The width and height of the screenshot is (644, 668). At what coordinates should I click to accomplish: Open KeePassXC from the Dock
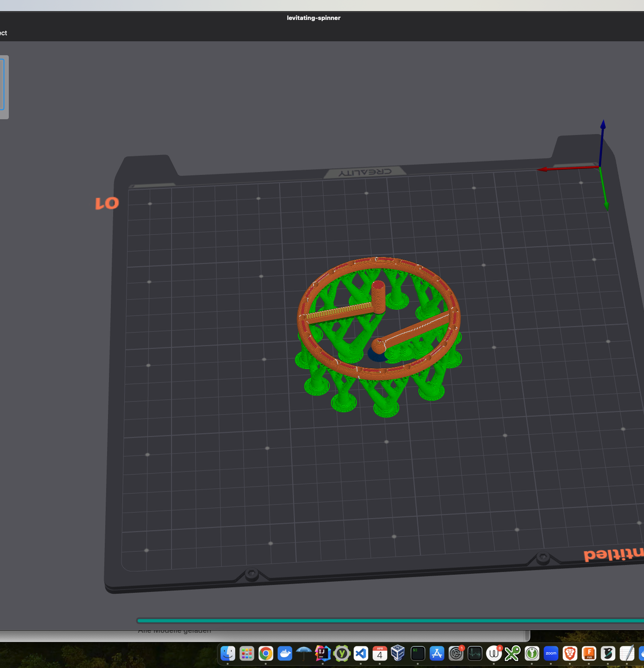click(532, 654)
